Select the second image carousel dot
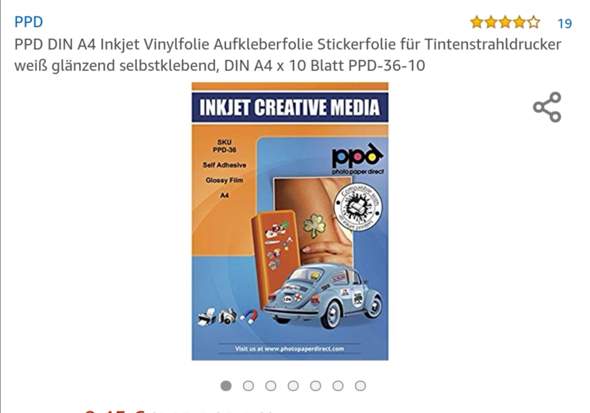Screen dimensions: 590x413 [248, 386]
